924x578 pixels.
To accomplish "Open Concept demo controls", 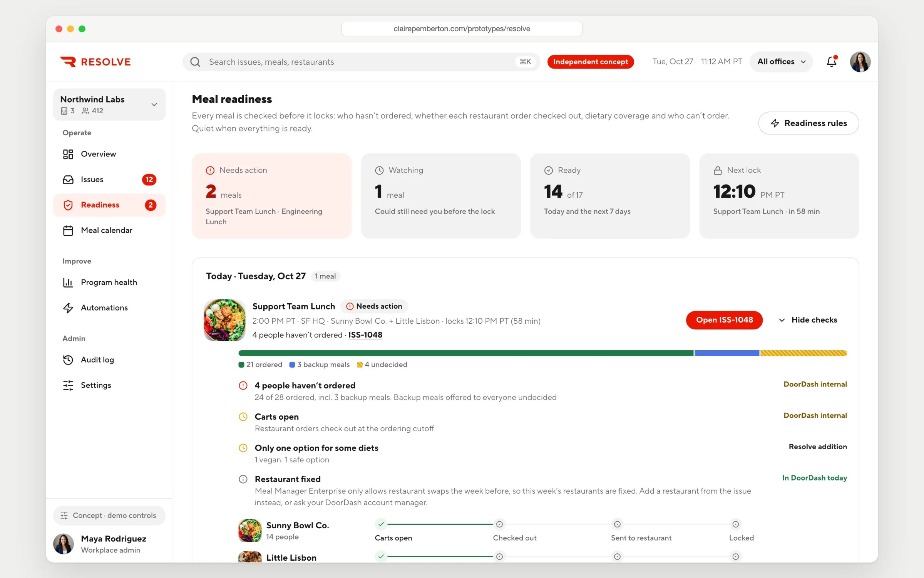I will [110, 516].
